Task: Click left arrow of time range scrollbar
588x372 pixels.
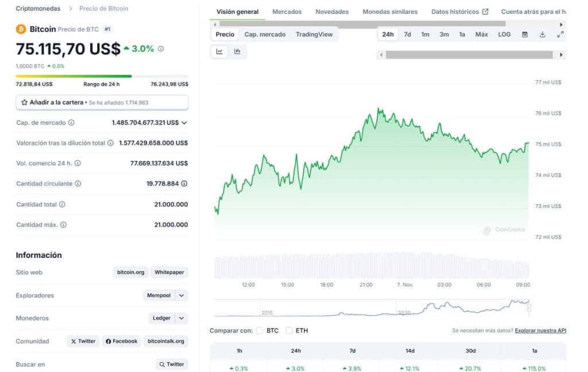Action: pyautogui.click(x=381, y=55)
